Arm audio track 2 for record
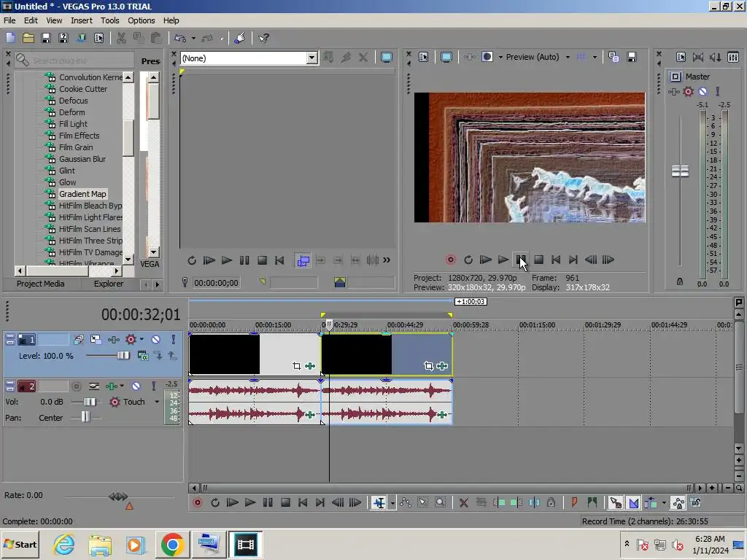This screenshot has height=560, width=747. coord(76,386)
